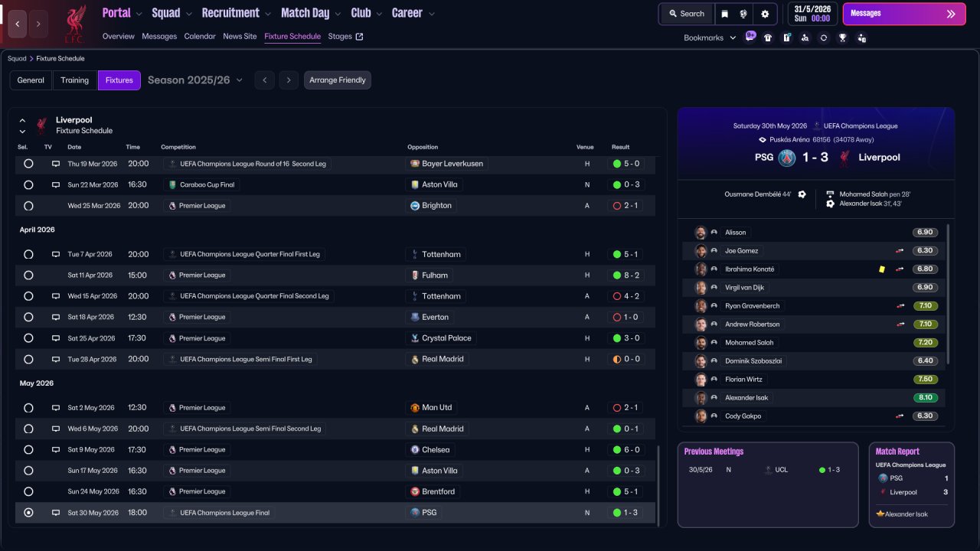
Task: Click the external link icon next to Stages
Action: point(360,37)
